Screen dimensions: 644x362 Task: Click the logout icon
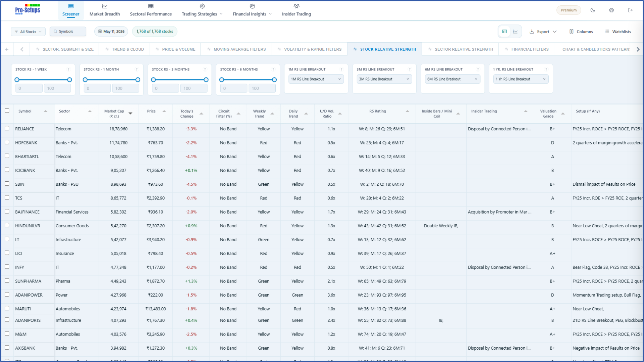tap(630, 10)
